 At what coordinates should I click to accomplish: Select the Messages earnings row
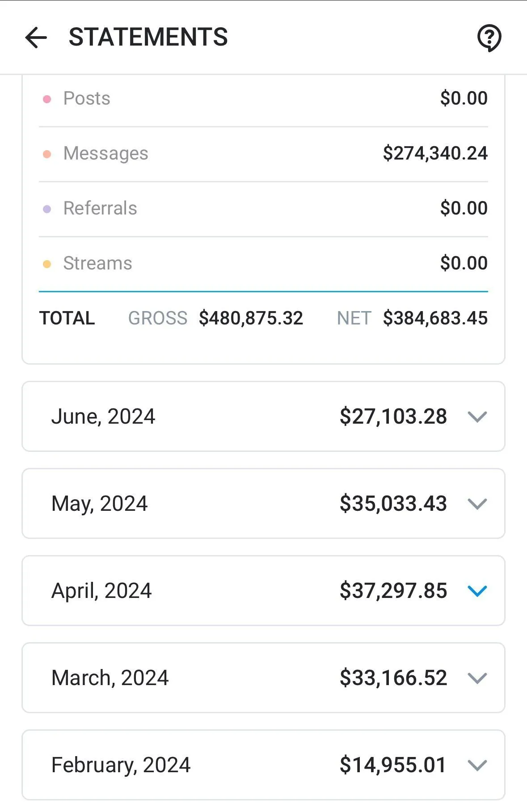click(263, 154)
